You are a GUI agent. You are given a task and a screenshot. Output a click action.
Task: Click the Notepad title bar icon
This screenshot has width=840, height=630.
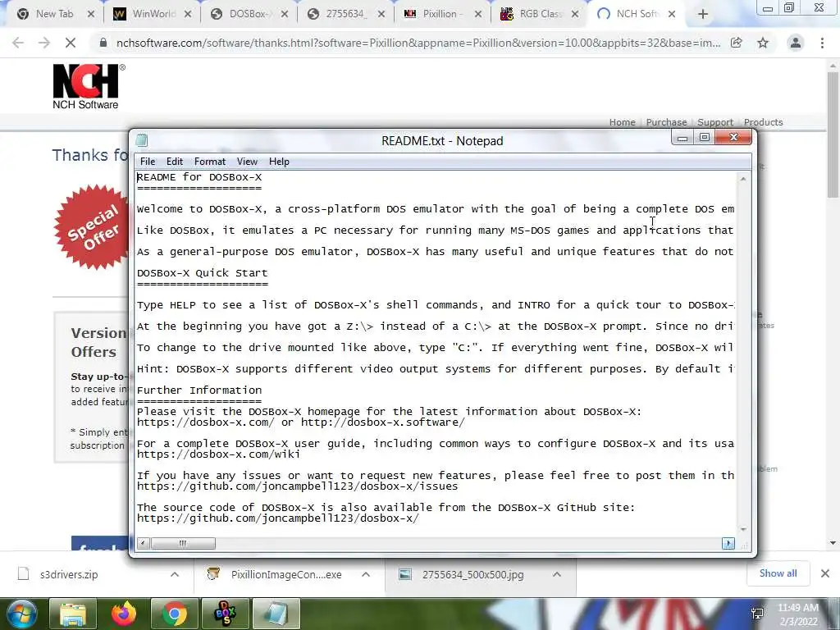[x=142, y=140]
